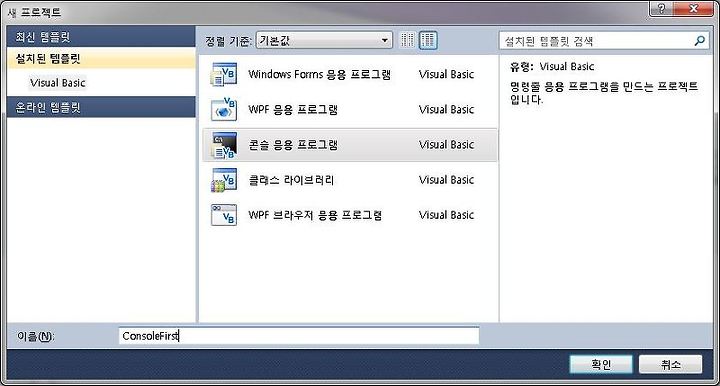Screen dimensions: 720x386
Task: Click the WPF 응용 프로그램 template icon
Action: click(x=224, y=109)
